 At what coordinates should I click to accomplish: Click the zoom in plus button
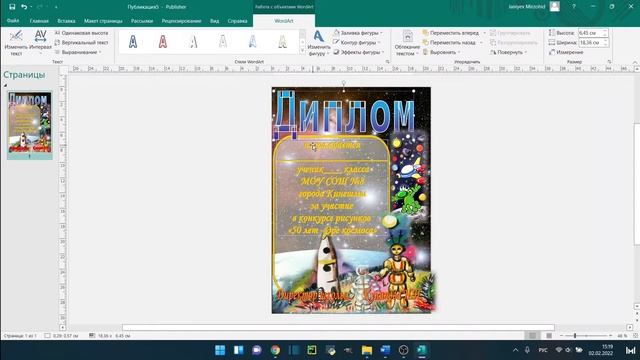[x=611, y=336]
